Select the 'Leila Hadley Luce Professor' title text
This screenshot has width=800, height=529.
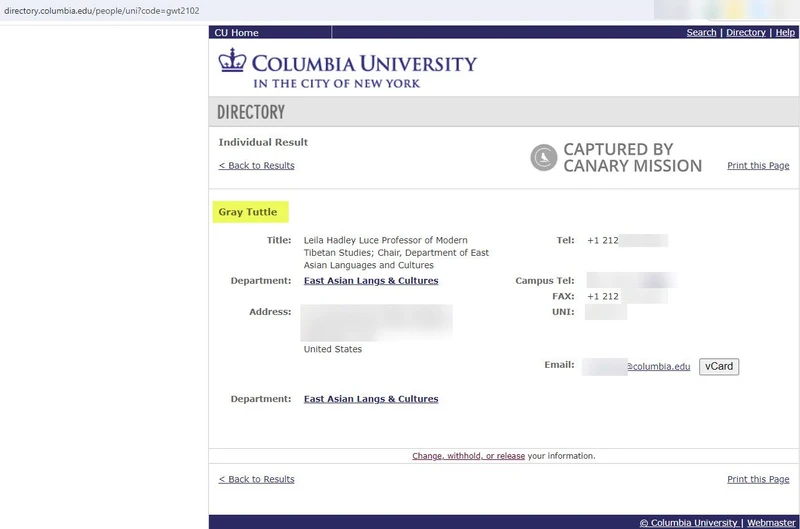(363, 240)
